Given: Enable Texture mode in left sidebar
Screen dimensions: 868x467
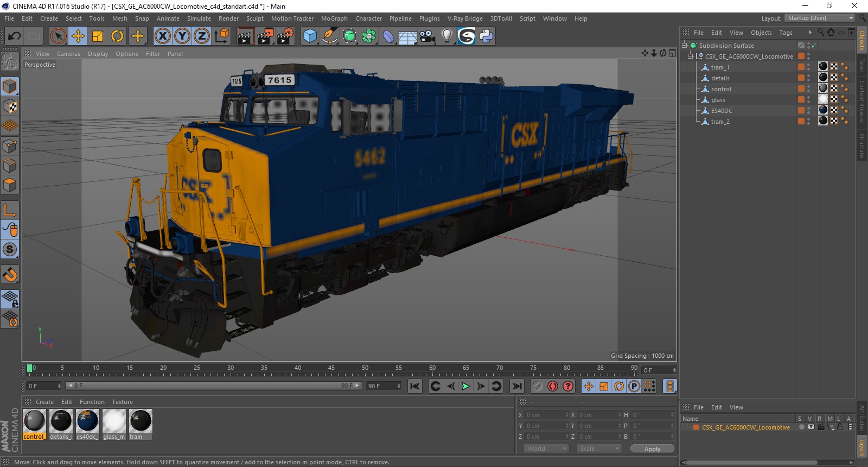Looking at the screenshot, I should (10, 106).
